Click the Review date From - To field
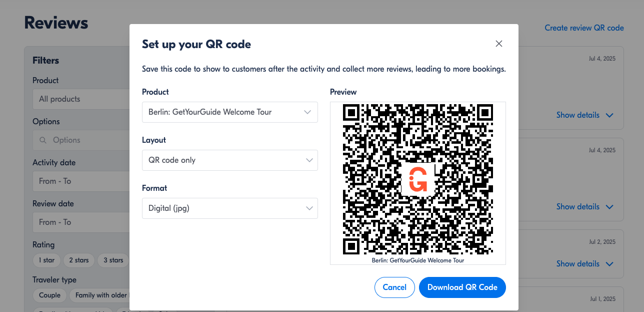 [x=81, y=222]
